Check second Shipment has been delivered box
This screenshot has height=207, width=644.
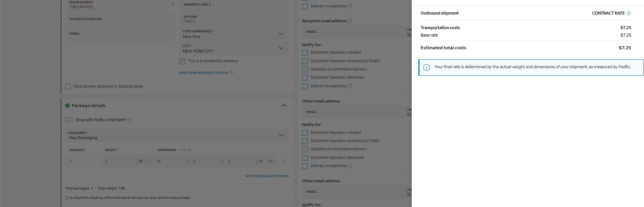pos(305,158)
